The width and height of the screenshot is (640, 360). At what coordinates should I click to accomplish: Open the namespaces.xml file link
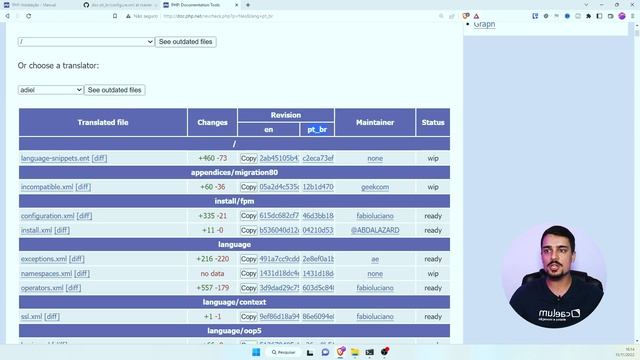[47, 273]
